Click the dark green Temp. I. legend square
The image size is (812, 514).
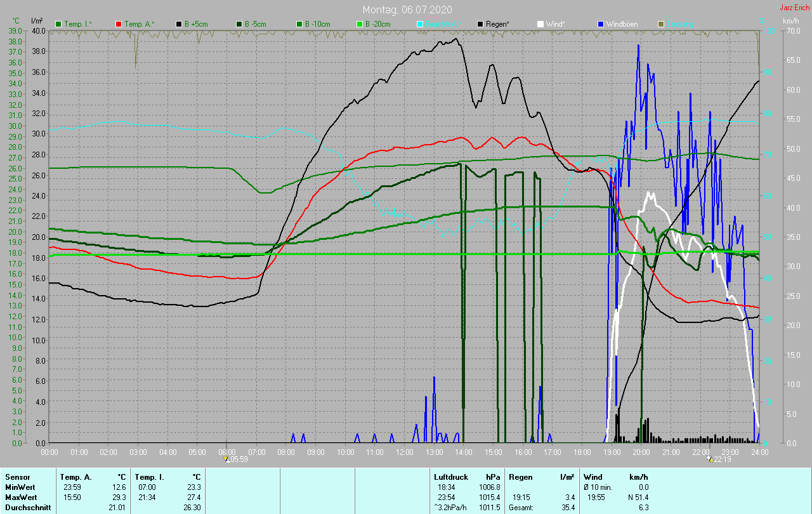click(x=59, y=24)
